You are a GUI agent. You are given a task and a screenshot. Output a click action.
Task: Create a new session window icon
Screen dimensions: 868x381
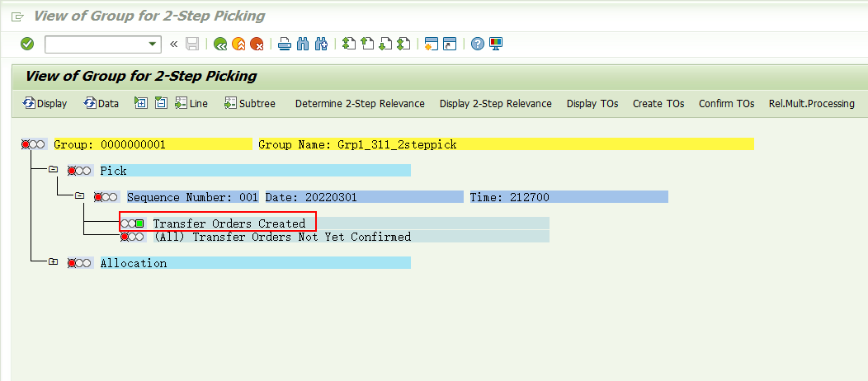(x=432, y=45)
